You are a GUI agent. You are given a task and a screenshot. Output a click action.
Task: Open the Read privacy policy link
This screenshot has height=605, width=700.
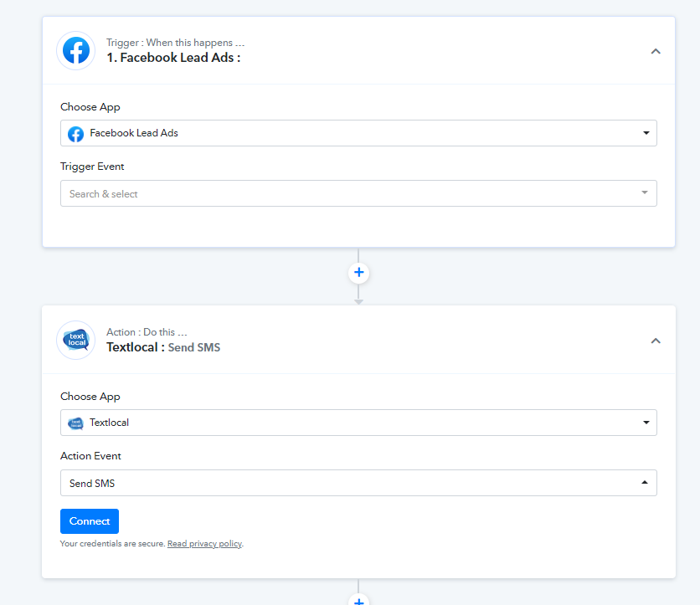coord(205,543)
